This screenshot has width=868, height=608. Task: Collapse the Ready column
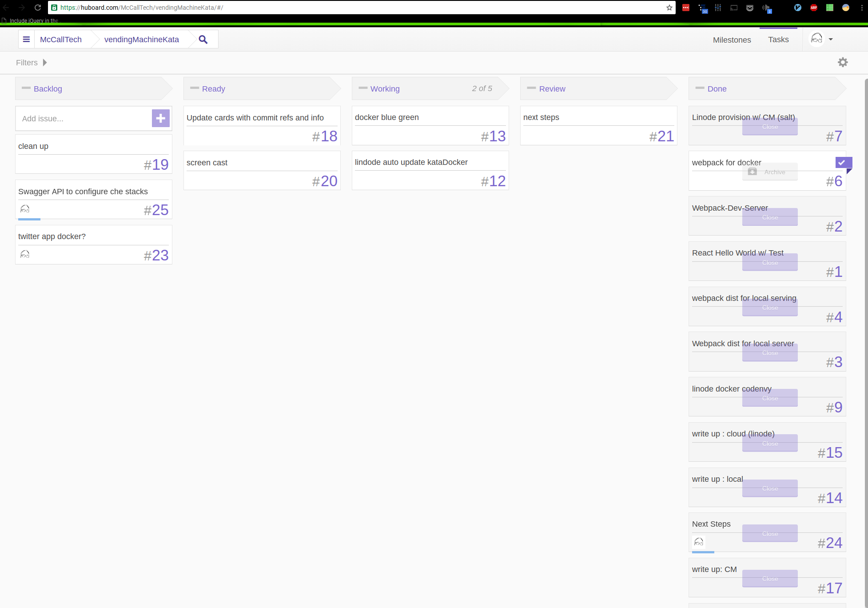tap(195, 88)
